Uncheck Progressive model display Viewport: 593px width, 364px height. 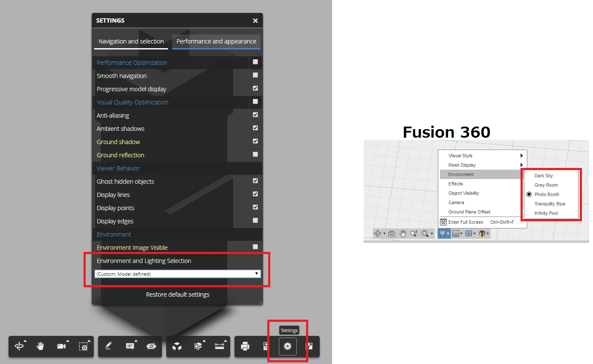coord(255,89)
